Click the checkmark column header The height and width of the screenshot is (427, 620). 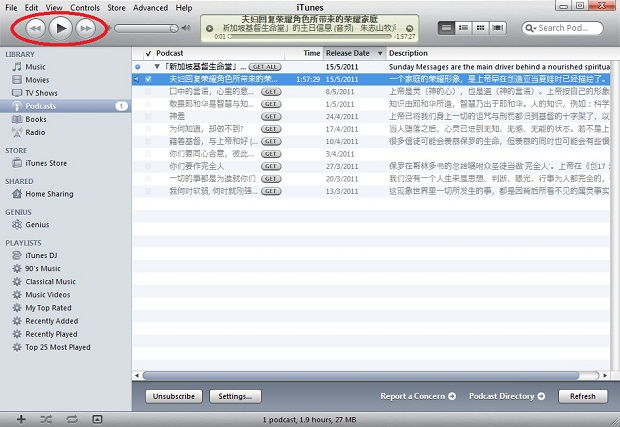(x=148, y=53)
